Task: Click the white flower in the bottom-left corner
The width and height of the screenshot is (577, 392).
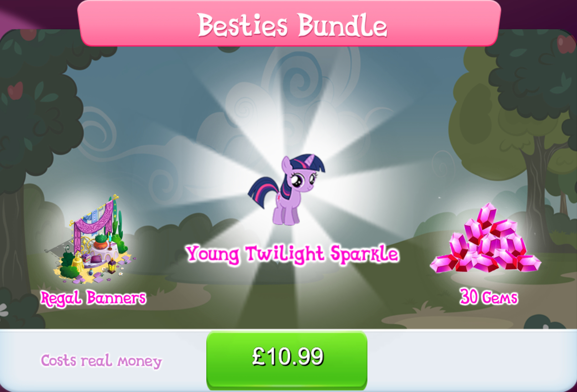Action: tap(3, 311)
